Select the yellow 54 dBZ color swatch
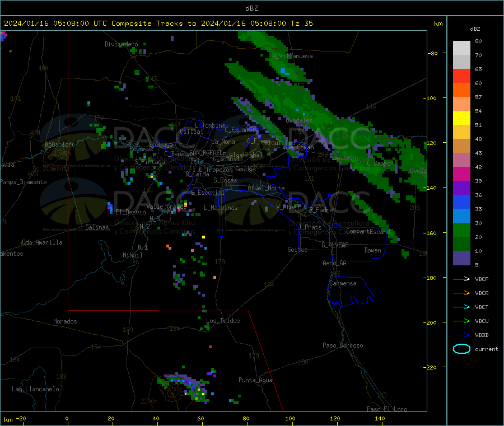The width and height of the screenshot is (504, 426). click(x=461, y=118)
